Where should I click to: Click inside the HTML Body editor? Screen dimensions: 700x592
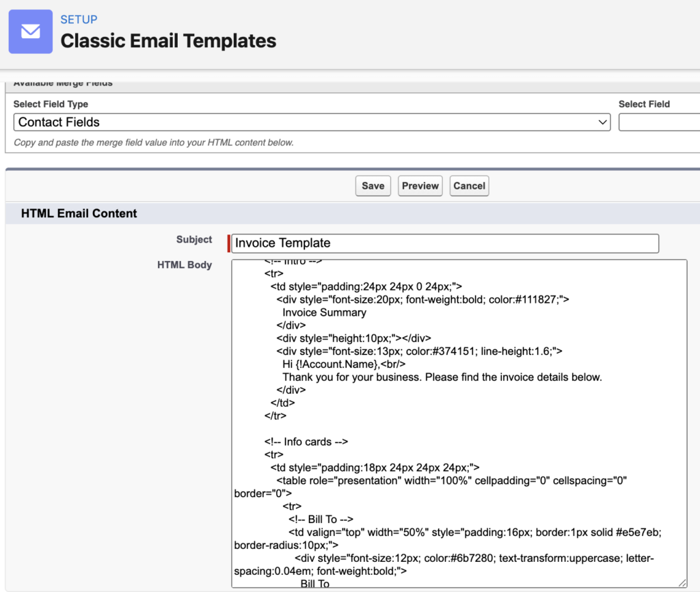coord(458,410)
